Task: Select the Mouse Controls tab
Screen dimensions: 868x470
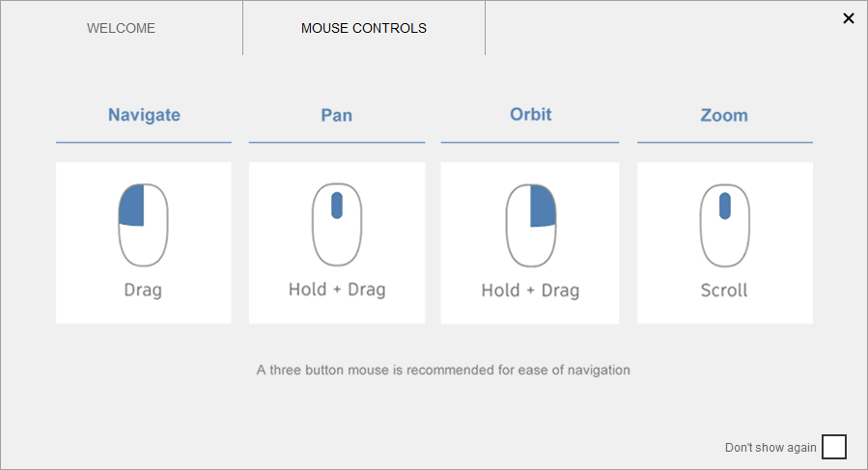Action: [x=364, y=28]
